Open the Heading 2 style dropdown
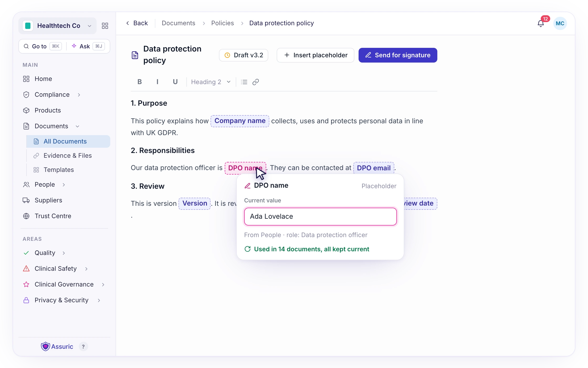This screenshot has height=368, width=588. 211,82
